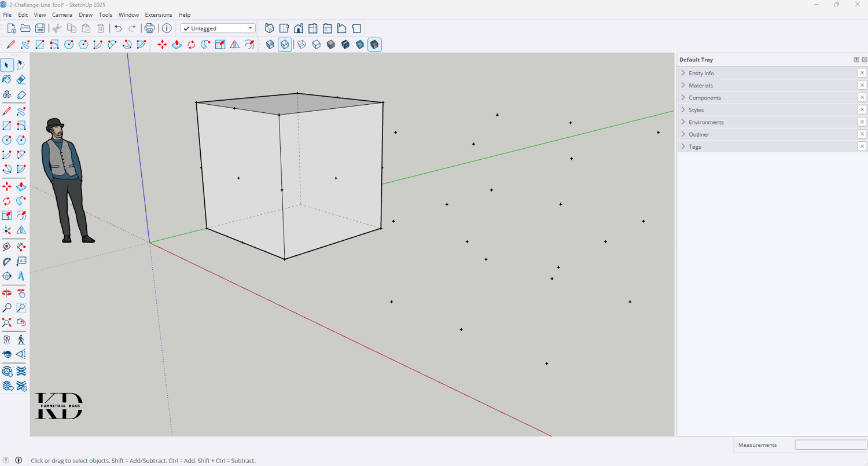Switch to the Iso standard view
This screenshot has width=868, height=466.
[x=269, y=28]
